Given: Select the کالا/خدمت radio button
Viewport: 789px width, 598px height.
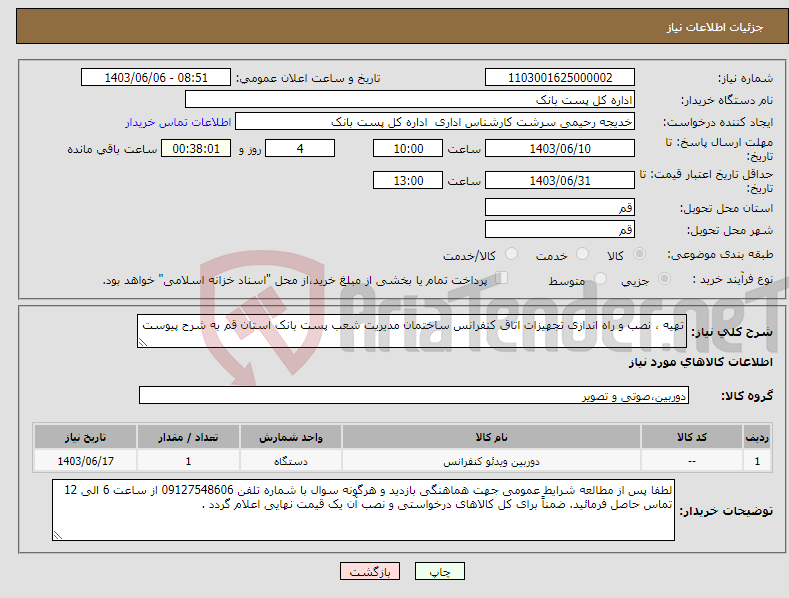Looking at the screenshot, I should 511,254.
